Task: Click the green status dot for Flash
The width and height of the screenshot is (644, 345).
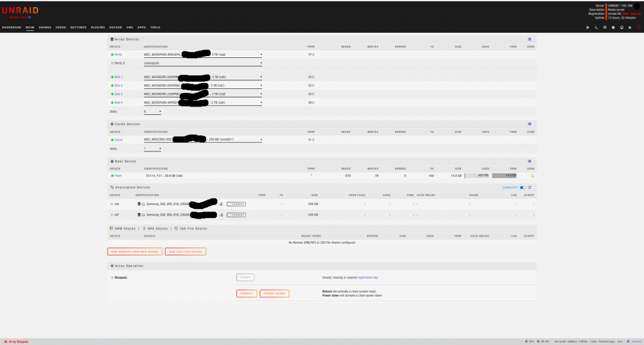Action: [112, 175]
